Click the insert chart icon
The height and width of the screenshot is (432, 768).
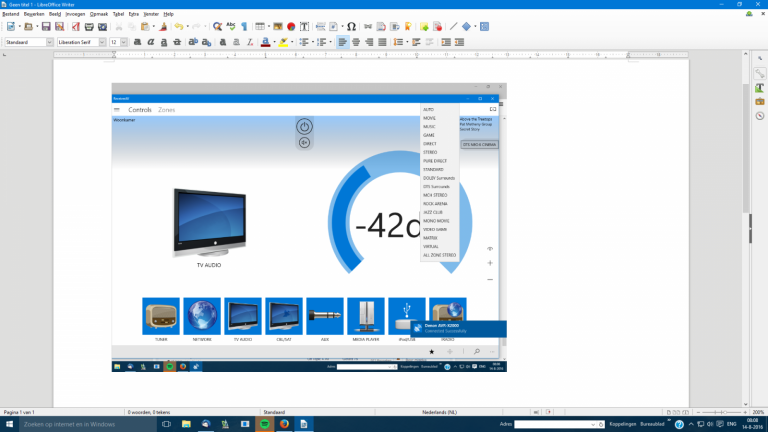291,26
